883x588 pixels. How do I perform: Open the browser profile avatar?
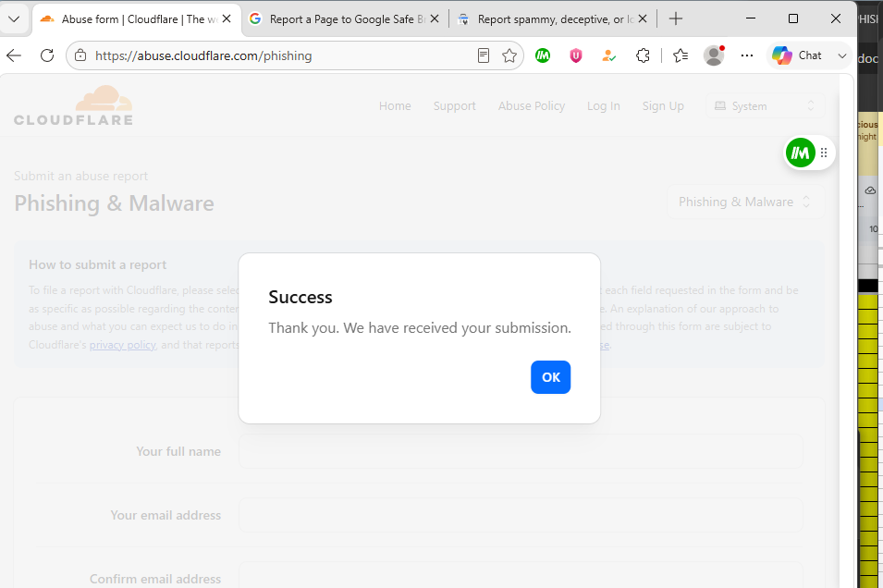pos(714,55)
